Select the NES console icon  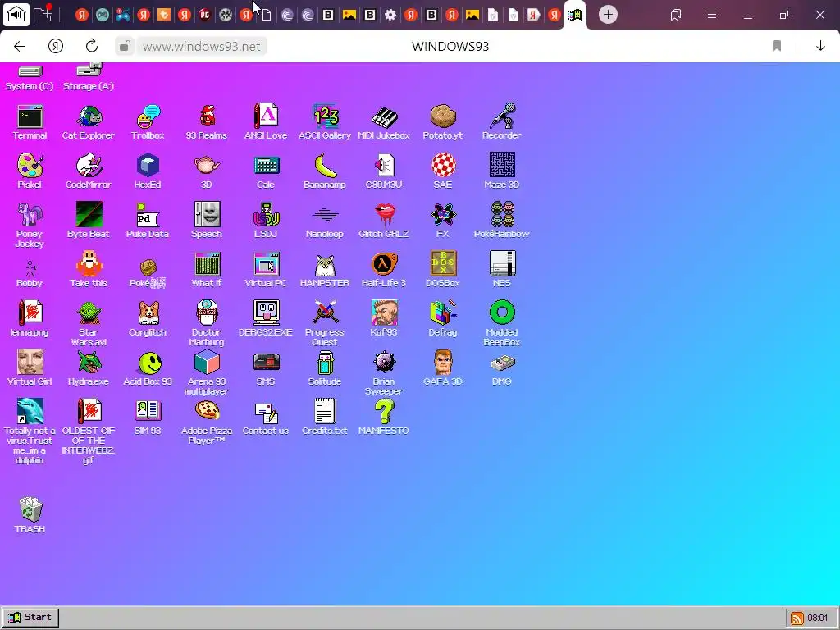(502, 270)
